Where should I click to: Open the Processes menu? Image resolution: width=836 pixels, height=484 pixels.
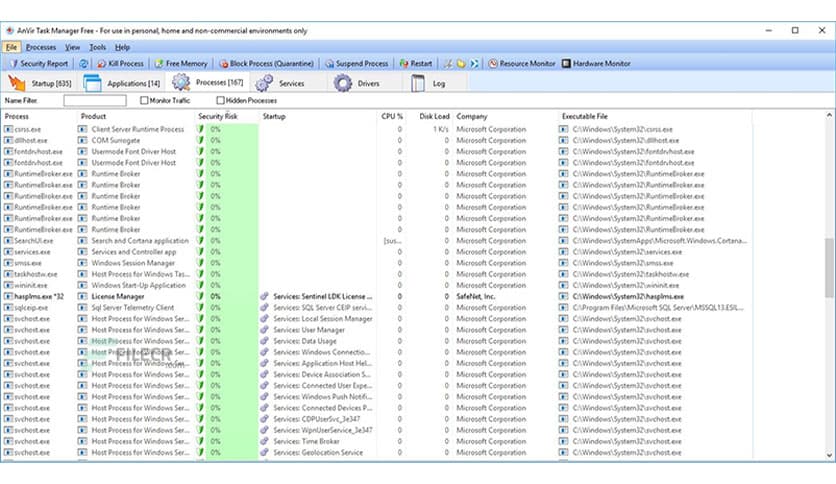pos(41,47)
